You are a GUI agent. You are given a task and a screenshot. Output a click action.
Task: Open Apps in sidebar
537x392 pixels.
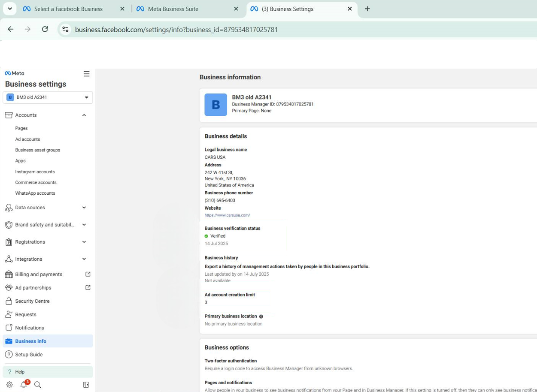20,161
